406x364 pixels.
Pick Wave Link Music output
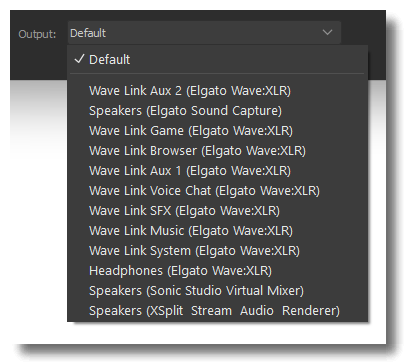coord(217,231)
